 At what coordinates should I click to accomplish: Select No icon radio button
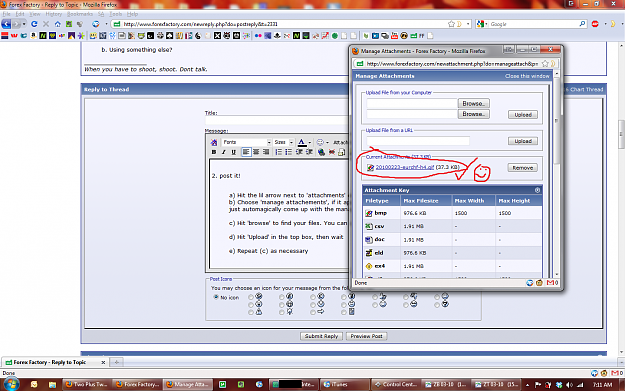click(x=216, y=297)
